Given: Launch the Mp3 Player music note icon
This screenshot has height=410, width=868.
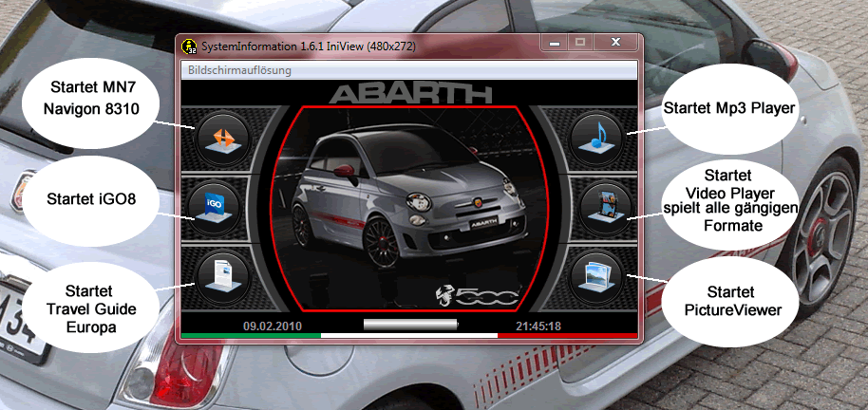Looking at the screenshot, I should point(596,140).
